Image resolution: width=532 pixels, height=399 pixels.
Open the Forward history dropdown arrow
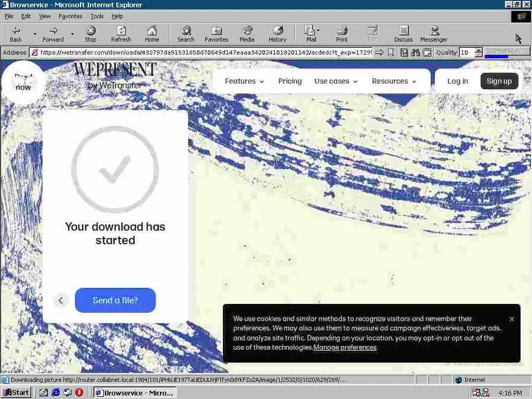tap(72, 34)
